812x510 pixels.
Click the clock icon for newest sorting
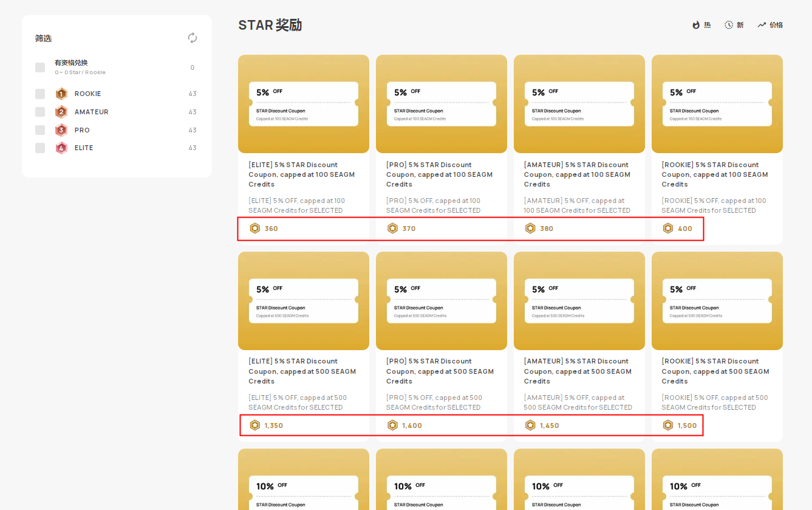[729, 25]
